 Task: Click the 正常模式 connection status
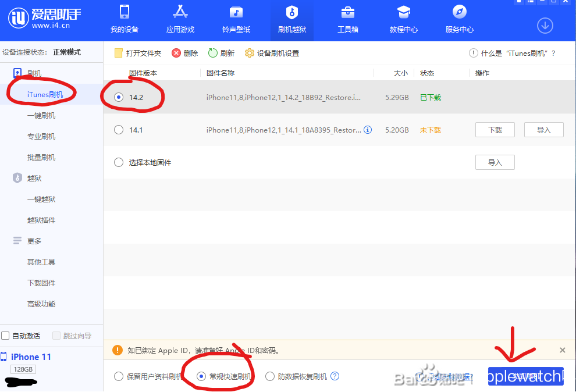pyautogui.click(x=67, y=52)
